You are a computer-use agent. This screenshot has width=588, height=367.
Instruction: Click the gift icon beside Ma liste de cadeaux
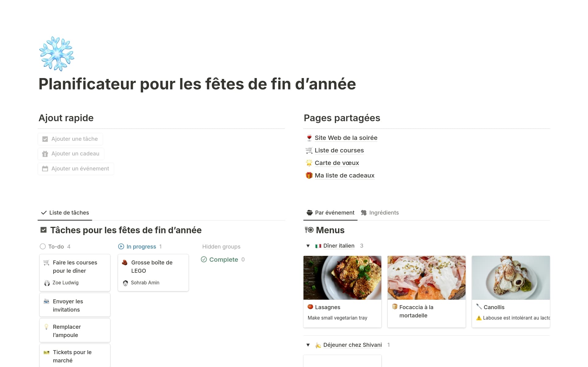(x=309, y=176)
